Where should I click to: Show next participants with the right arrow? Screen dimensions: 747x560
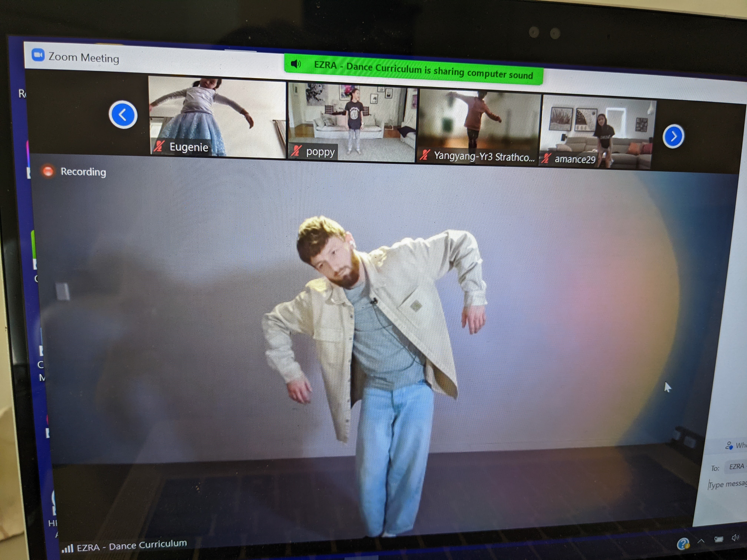(673, 136)
